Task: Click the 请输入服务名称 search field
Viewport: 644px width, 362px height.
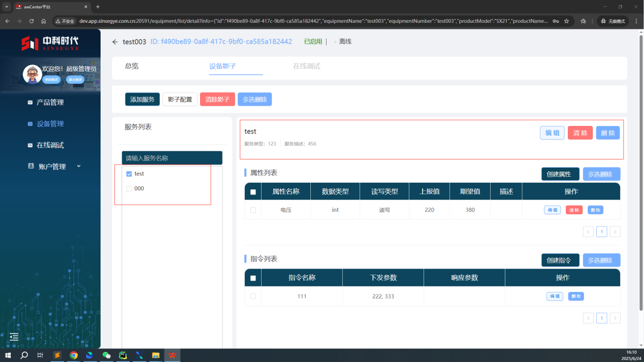Action: tap(172, 158)
